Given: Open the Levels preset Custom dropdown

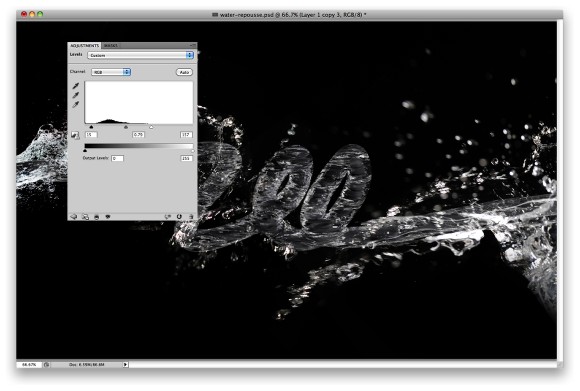Looking at the screenshot, I should [x=141, y=55].
